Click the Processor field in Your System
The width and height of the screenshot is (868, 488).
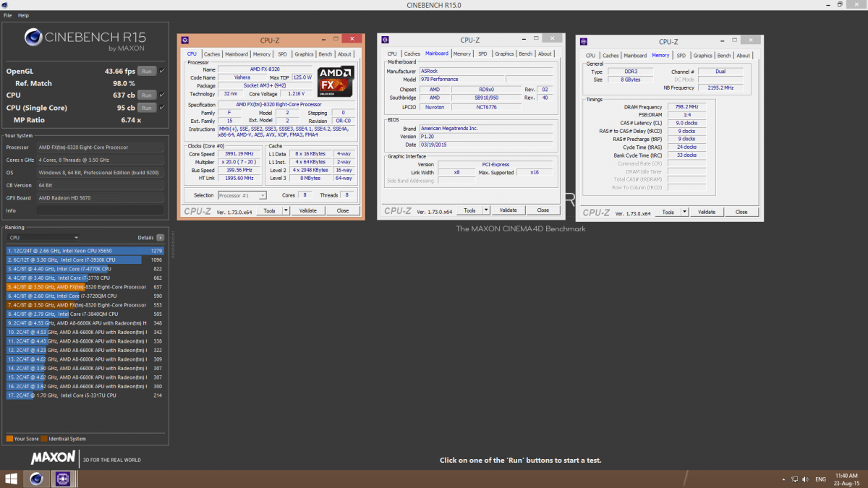point(101,147)
